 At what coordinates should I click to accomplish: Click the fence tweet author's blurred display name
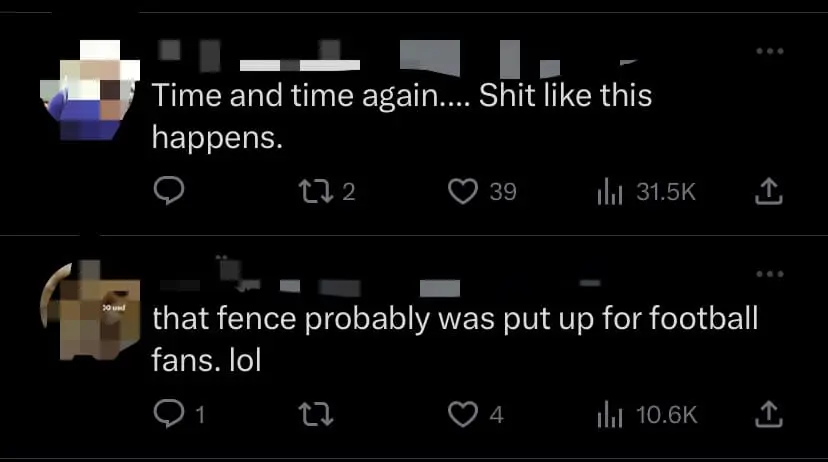click(260, 282)
